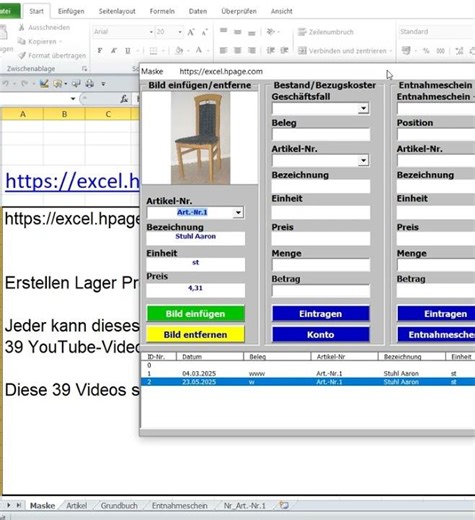Screen dimensions: 475x520
Task: Expand the Name Box dropdown arrow
Action: [x=73, y=99]
